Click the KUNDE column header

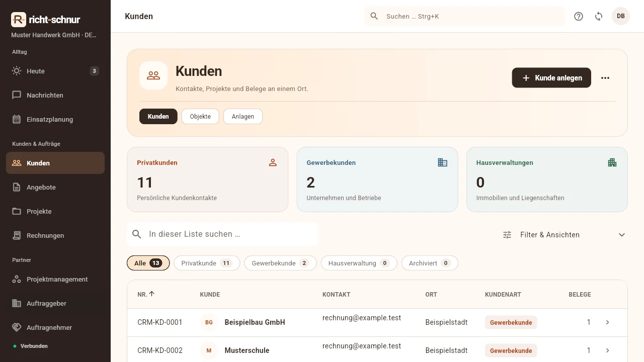coord(210,295)
